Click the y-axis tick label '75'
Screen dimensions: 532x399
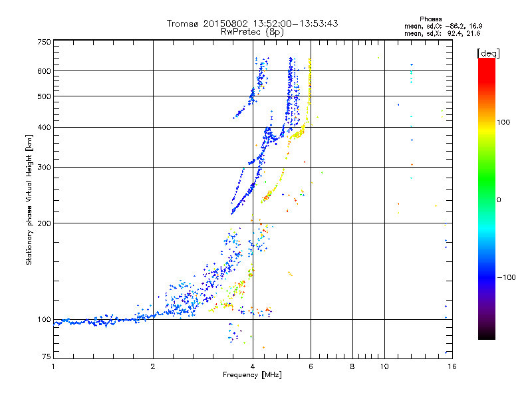coord(47,356)
